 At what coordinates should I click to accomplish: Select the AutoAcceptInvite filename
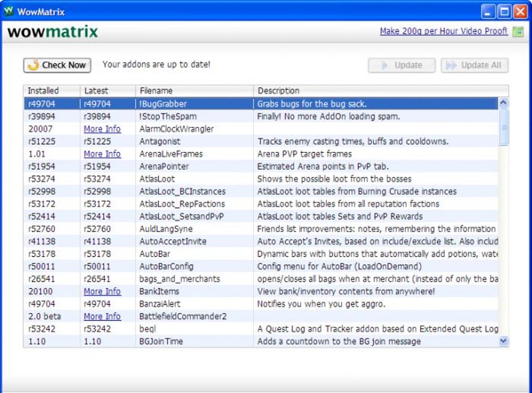point(173,241)
